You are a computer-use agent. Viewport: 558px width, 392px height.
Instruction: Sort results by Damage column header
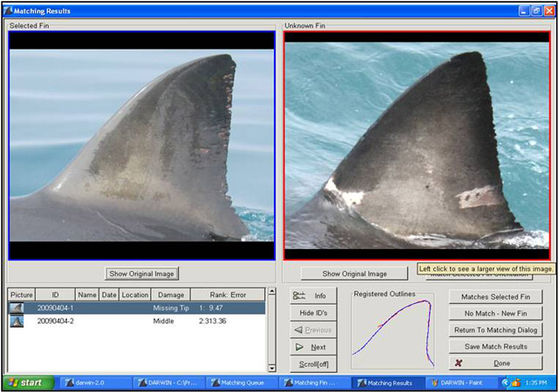pyautogui.click(x=171, y=295)
